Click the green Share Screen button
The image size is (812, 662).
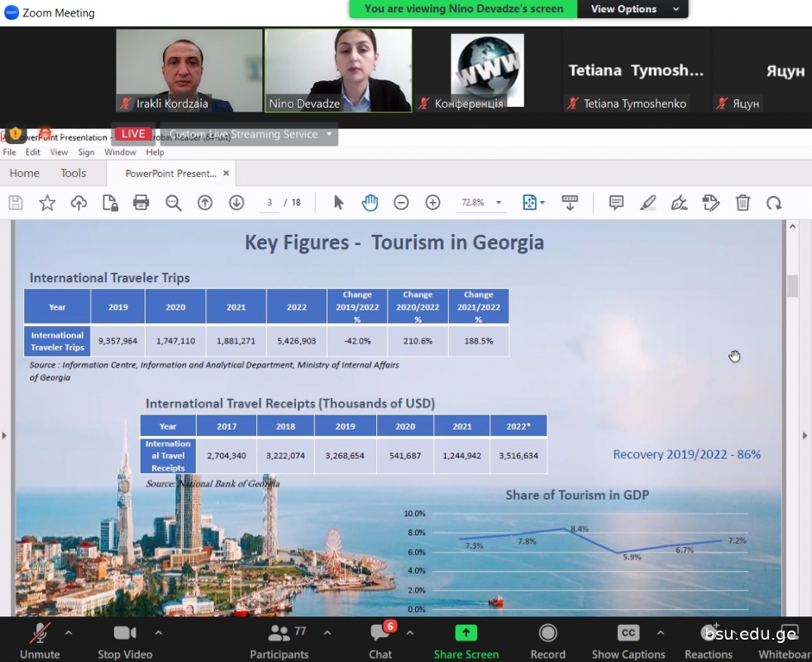click(x=466, y=640)
